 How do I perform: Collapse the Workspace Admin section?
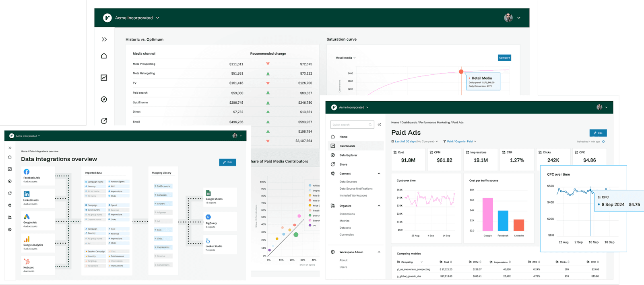point(379,252)
